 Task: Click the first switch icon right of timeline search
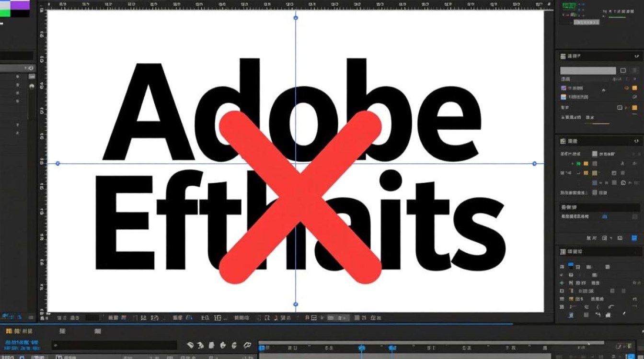tap(190, 345)
